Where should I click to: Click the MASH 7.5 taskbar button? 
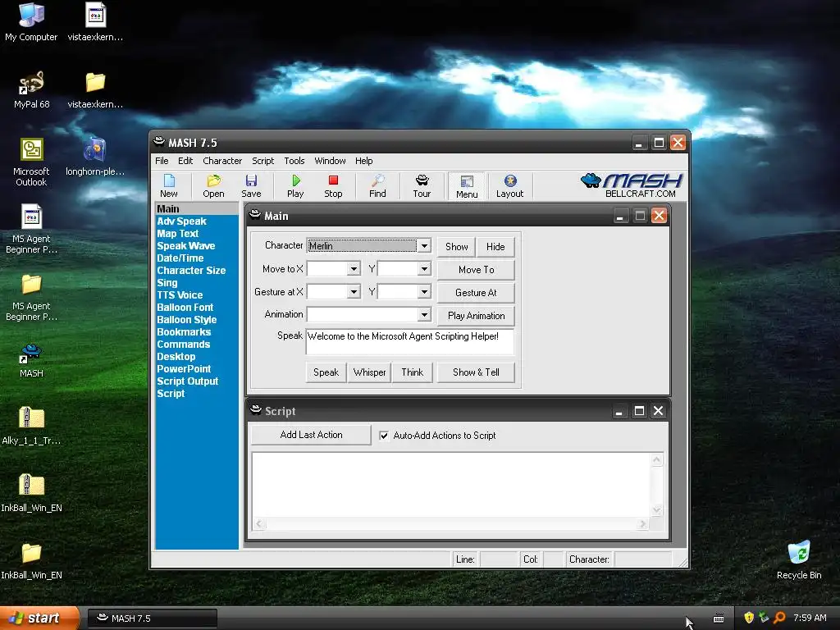point(152,619)
